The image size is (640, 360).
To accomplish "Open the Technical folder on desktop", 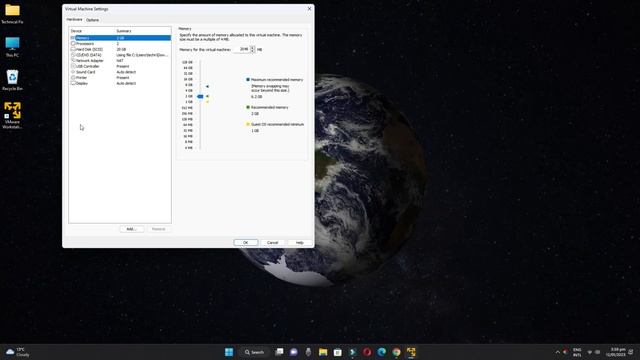I will click(x=12, y=13).
